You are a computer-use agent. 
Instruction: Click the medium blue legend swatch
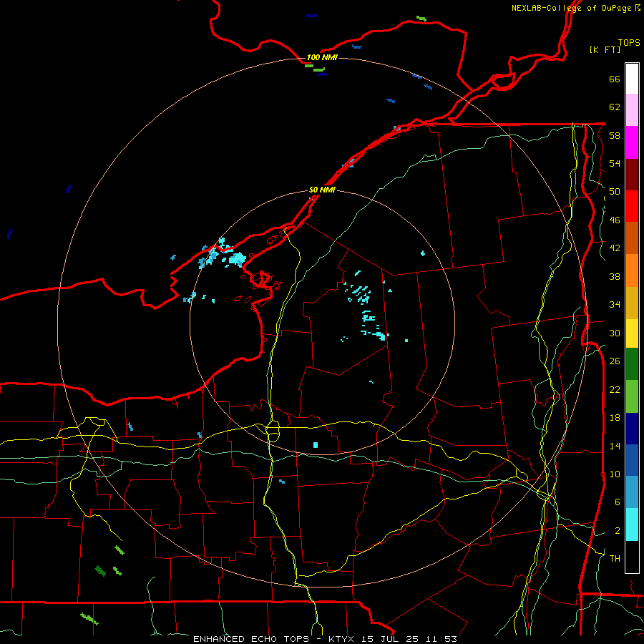click(x=632, y=460)
